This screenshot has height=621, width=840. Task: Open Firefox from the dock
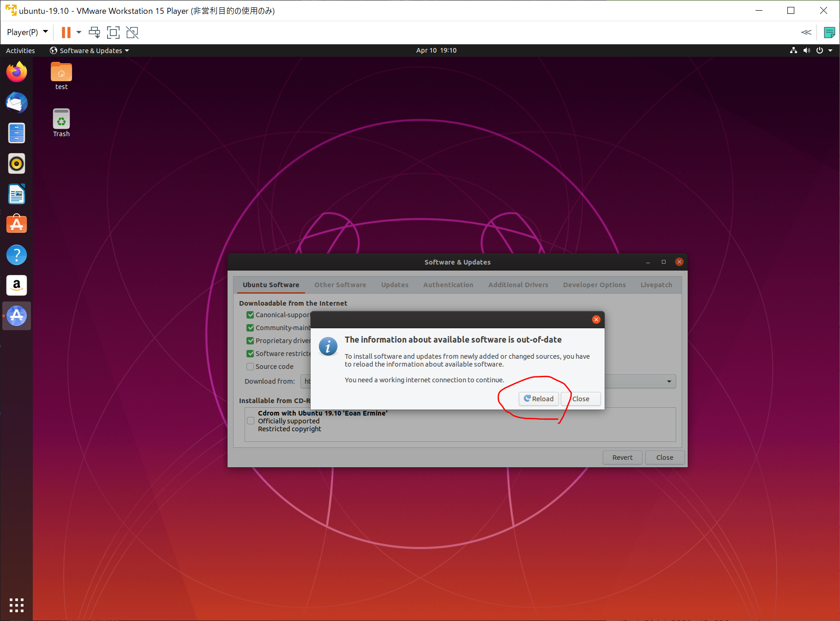click(x=17, y=72)
